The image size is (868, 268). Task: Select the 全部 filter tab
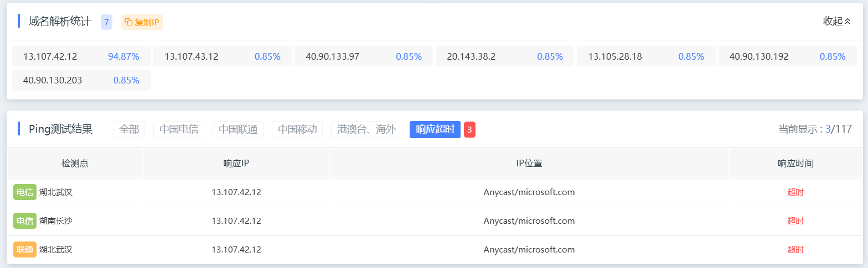point(129,129)
